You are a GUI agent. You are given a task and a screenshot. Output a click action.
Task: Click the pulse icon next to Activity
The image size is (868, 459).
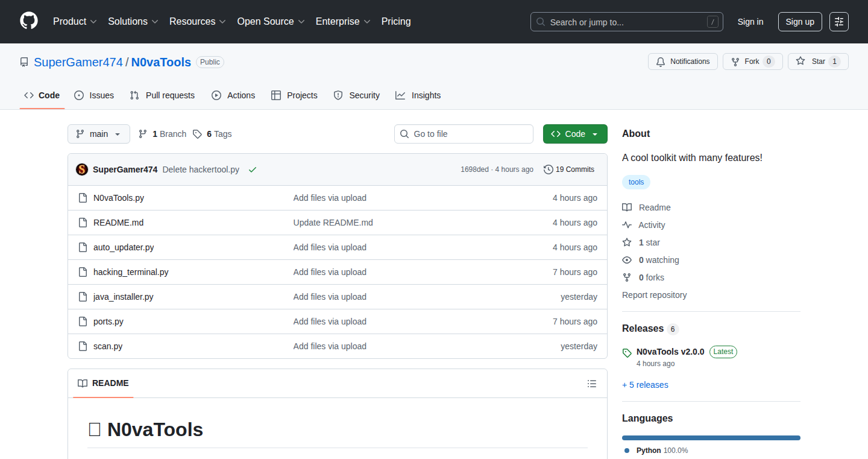coord(627,225)
